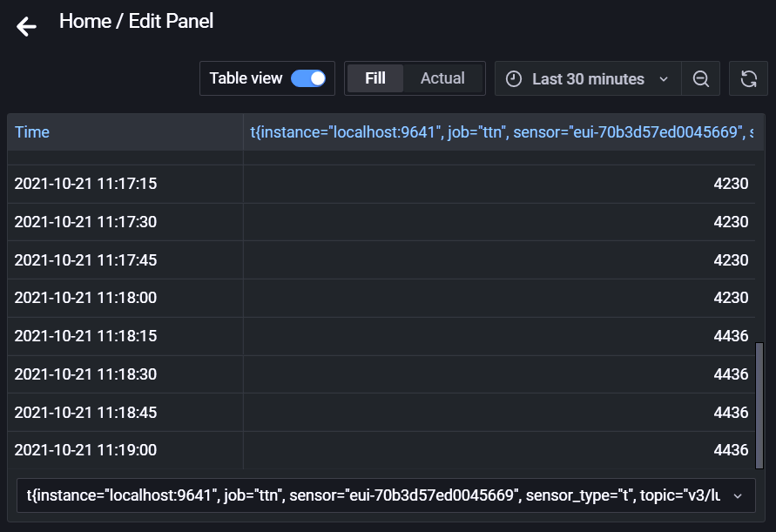
Task: Switch the Table view switch off
Action: click(309, 77)
